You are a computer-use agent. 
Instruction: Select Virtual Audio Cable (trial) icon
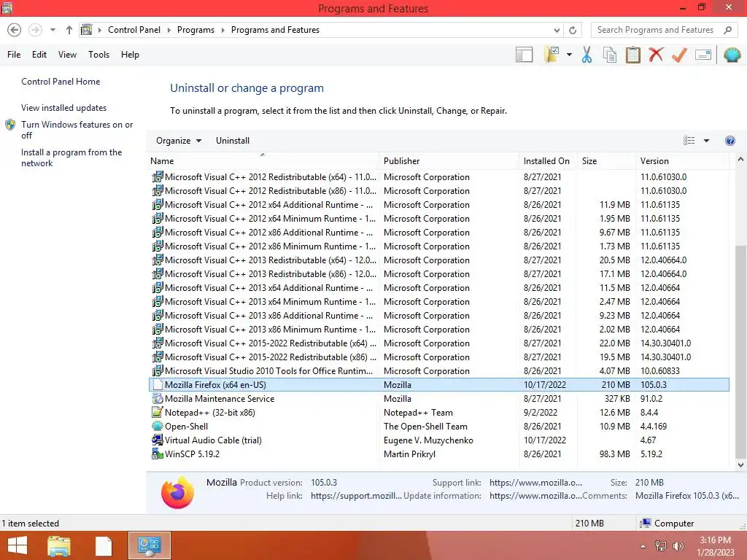click(x=158, y=440)
